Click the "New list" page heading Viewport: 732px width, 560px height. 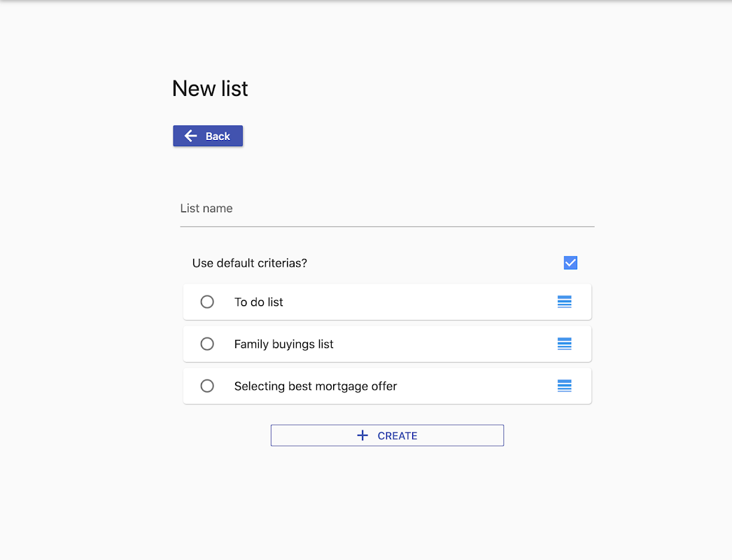(210, 89)
